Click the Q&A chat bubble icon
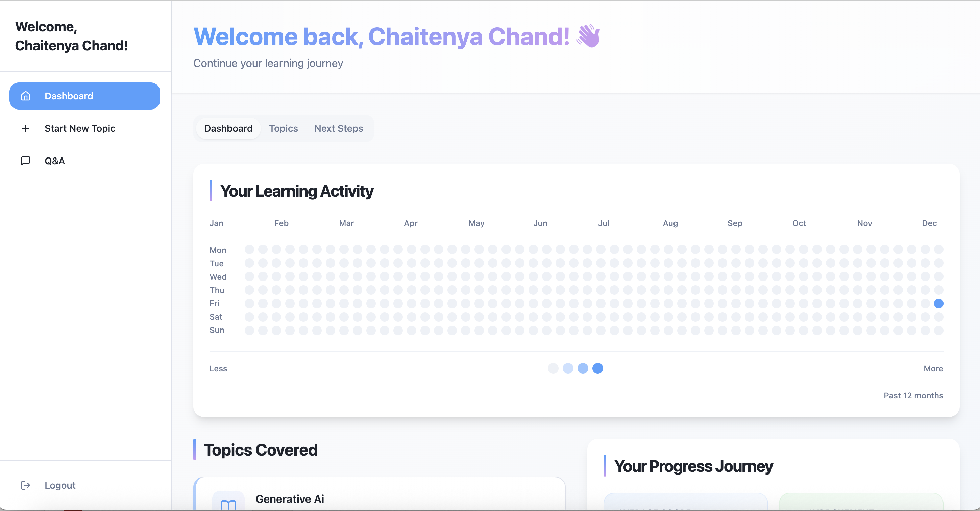 coord(25,161)
